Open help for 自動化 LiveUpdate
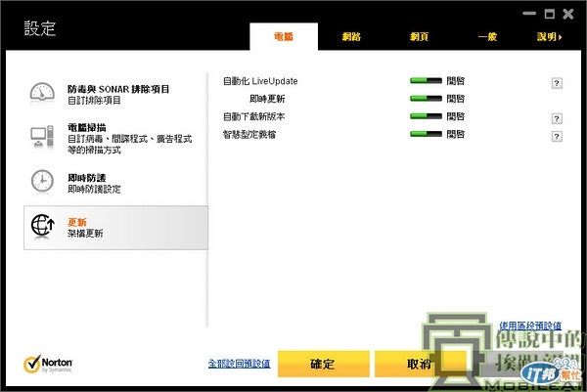 pos(557,83)
